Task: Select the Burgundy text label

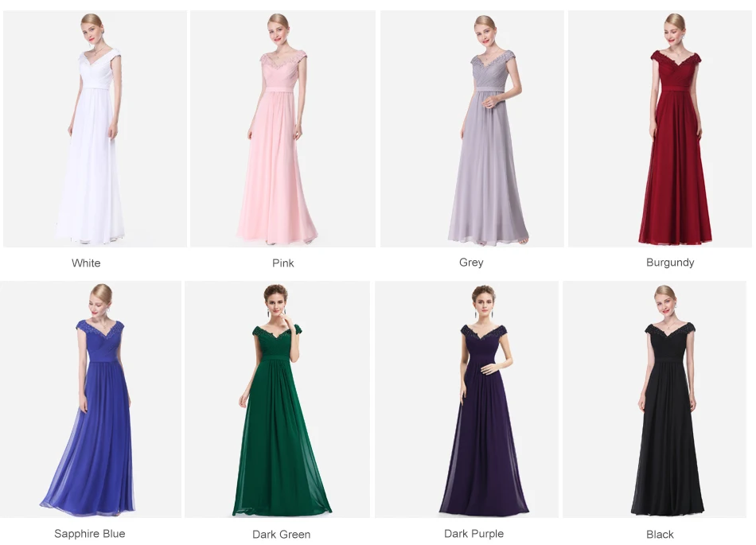Action: click(x=670, y=263)
